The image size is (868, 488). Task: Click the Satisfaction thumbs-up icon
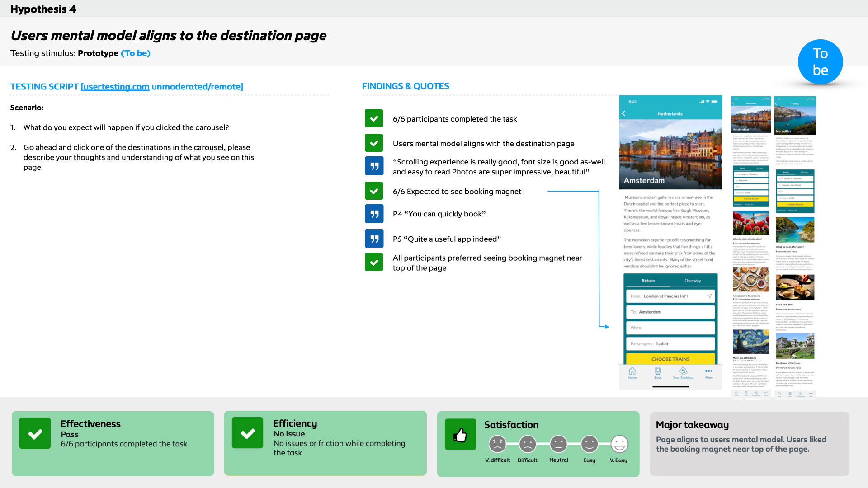[460, 435]
